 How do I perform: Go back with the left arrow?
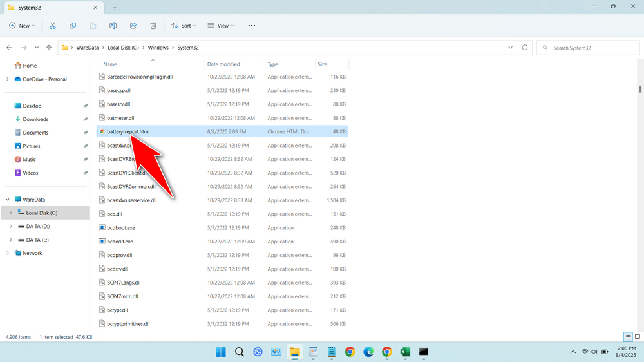pos(9,48)
